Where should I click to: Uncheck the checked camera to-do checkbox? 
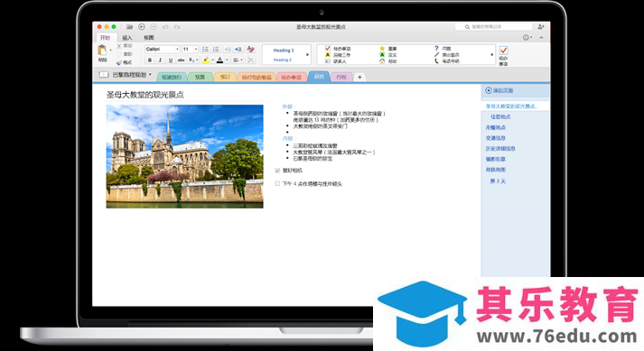click(277, 171)
